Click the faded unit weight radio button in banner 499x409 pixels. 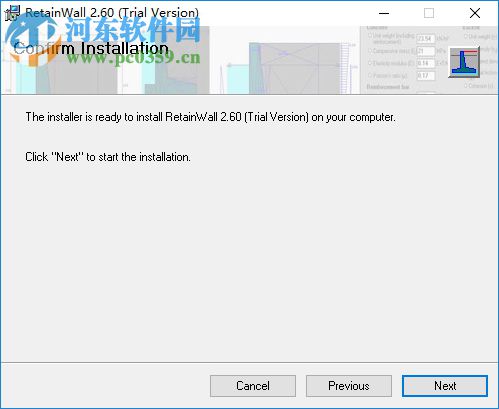pos(370,35)
